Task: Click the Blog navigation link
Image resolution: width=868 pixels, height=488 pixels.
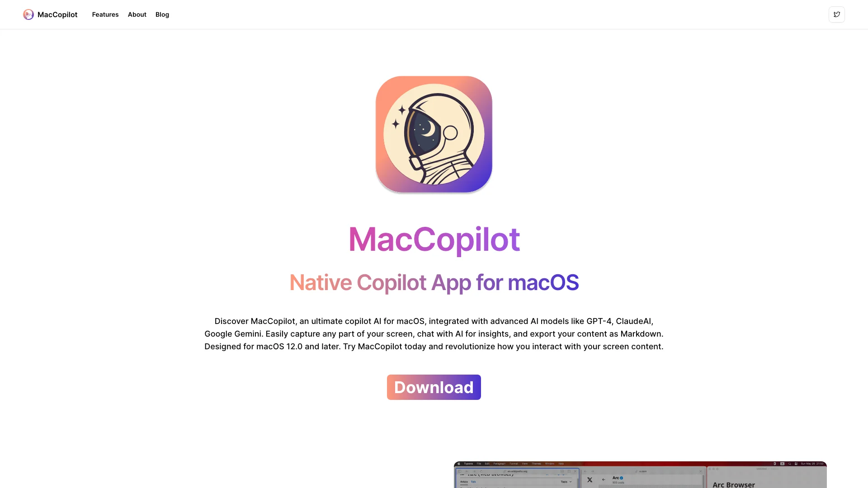Action: (161, 14)
